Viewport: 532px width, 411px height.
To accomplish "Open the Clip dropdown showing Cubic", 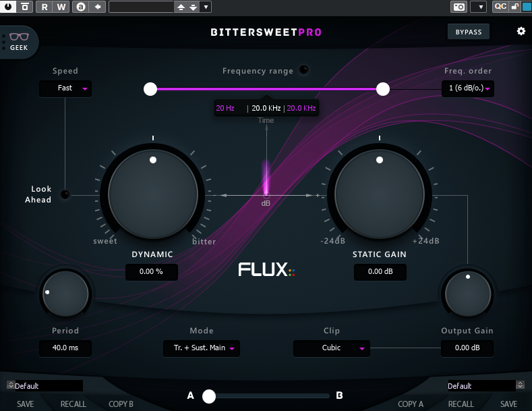I will click(x=332, y=348).
